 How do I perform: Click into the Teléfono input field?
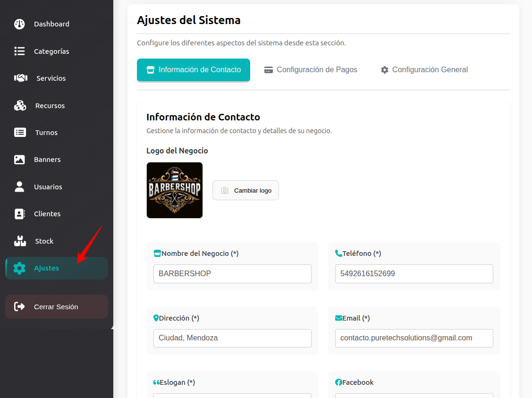(414, 274)
